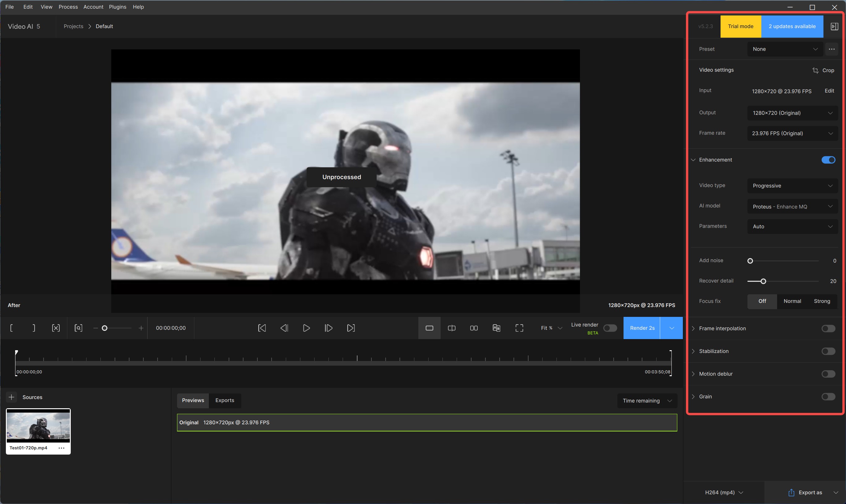Select the Test01-720p.mp4 source thumbnail

38,426
